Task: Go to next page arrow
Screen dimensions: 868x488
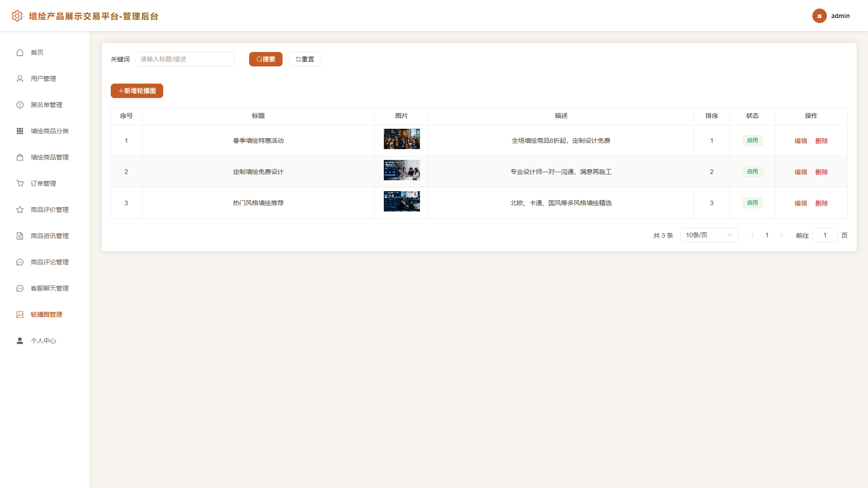Action: 782,235
